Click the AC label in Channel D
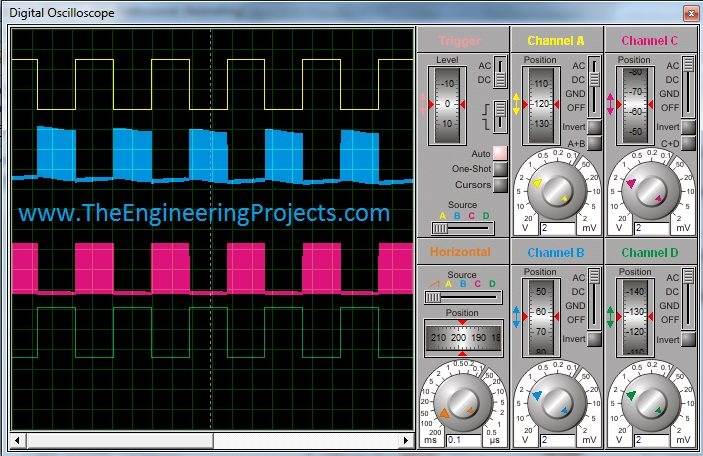703x456 pixels. [673, 278]
